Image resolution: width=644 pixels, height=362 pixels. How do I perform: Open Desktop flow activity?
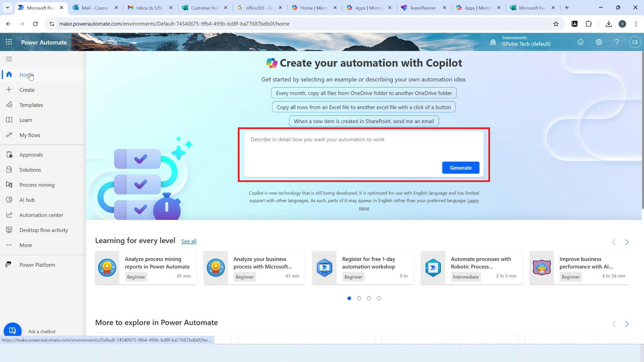(43, 230)
